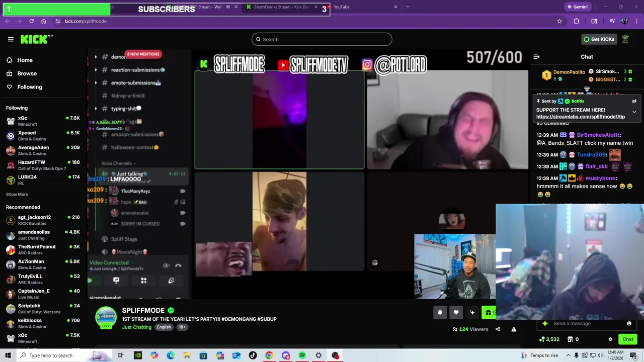644x362 pixels.
Task: Click DemonPablito in the leaderboard
Action: pos(569,72)
